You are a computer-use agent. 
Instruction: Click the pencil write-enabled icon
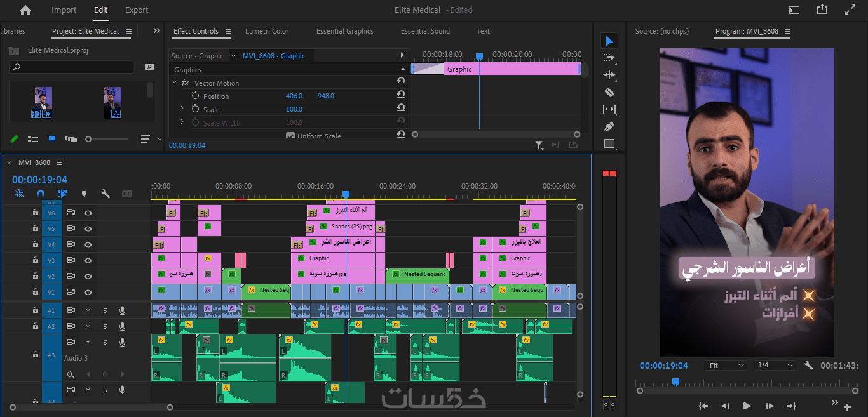(14, 138)
